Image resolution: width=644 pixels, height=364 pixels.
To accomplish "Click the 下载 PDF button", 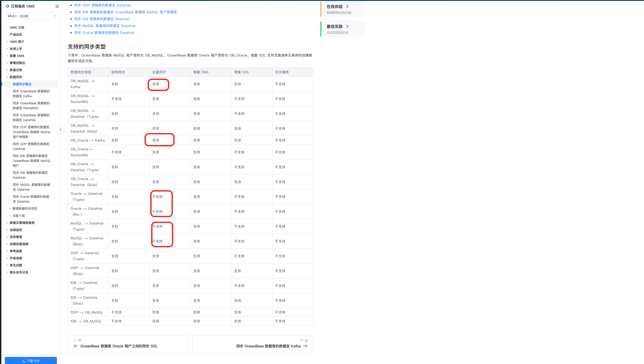I will pos(31,360).
